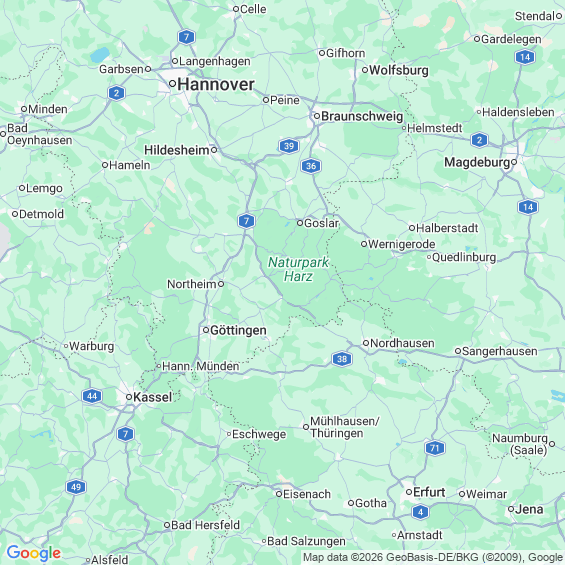Click the Hildesheim city label
The image size is (565, 565).
coord(177,150)
